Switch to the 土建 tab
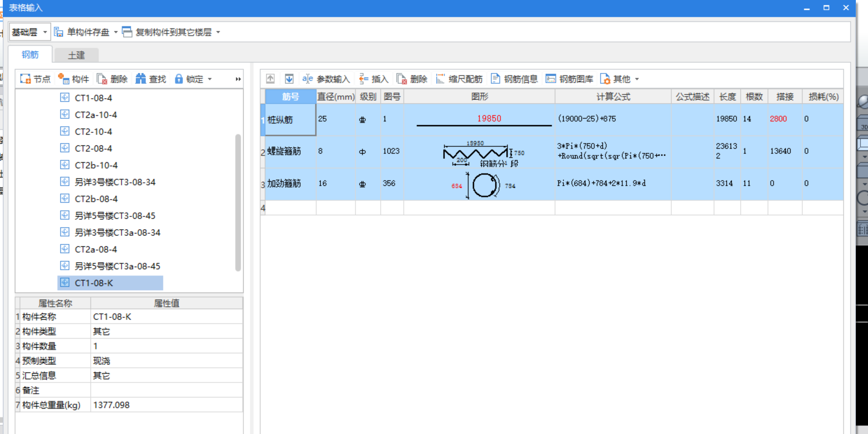The width and height of the screenshot is (868, 434). click(77, 55)
